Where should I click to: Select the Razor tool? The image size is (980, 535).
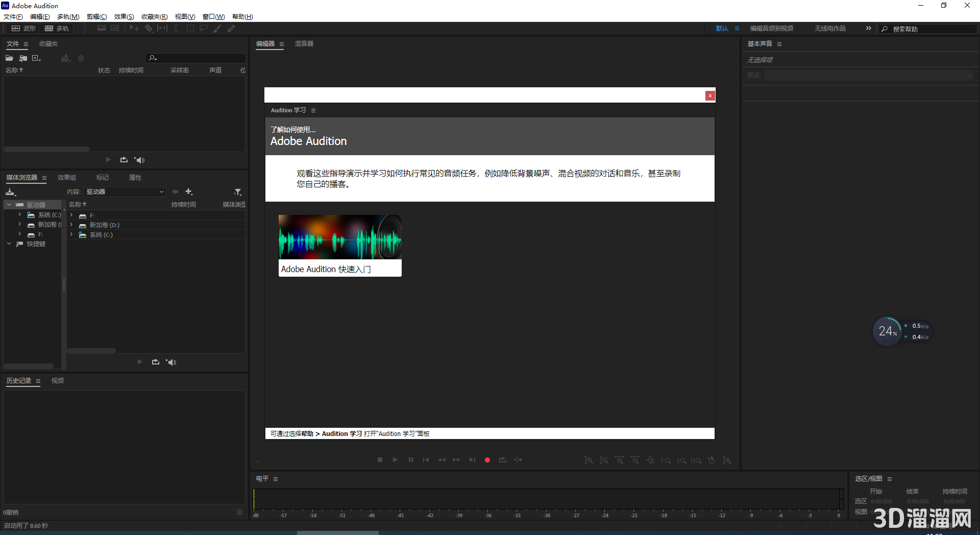point(149,28)
